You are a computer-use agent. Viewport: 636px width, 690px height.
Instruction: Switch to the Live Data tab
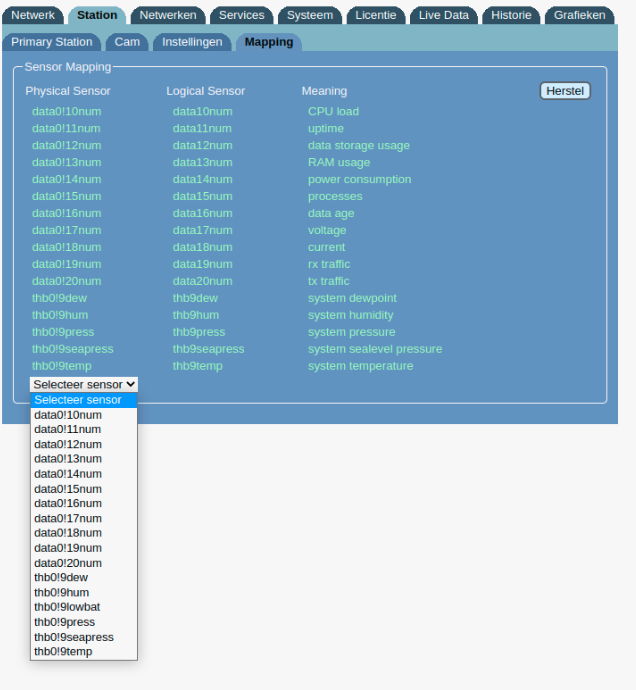pyautogui.click(x=443, y=15)
